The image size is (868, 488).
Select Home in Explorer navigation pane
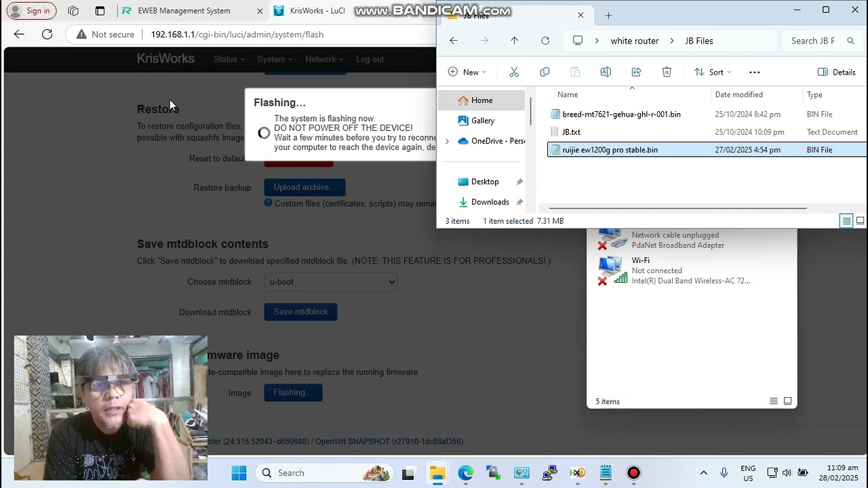click(x=481, y=100)
